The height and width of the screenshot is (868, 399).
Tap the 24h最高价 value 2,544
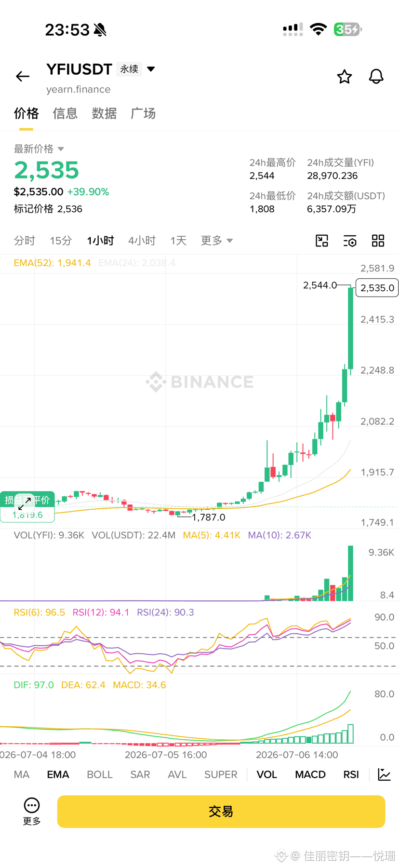point(262,176)
